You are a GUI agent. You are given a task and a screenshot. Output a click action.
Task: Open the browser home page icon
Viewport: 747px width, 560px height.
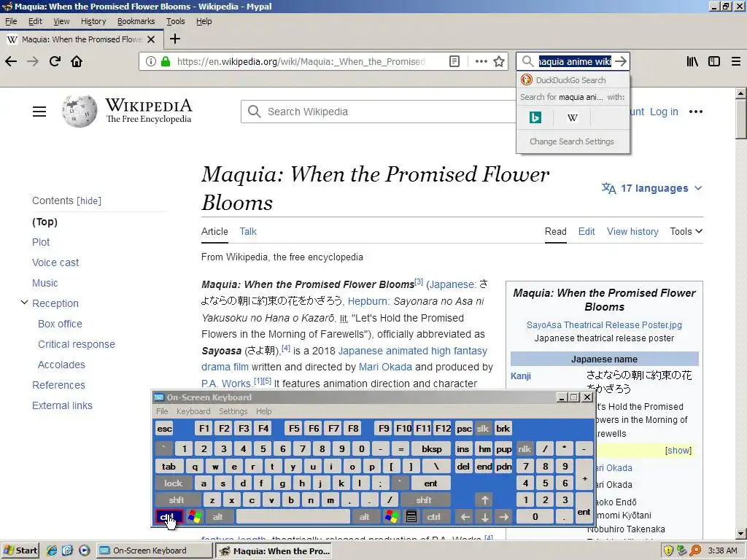click(x=77, y=61)
